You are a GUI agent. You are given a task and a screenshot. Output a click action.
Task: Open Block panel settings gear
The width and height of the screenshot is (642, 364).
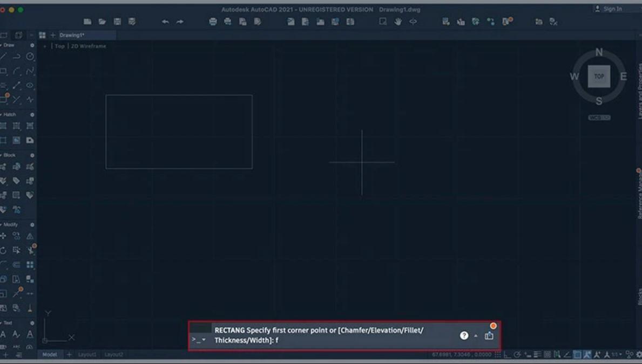[x=32, y=155]
